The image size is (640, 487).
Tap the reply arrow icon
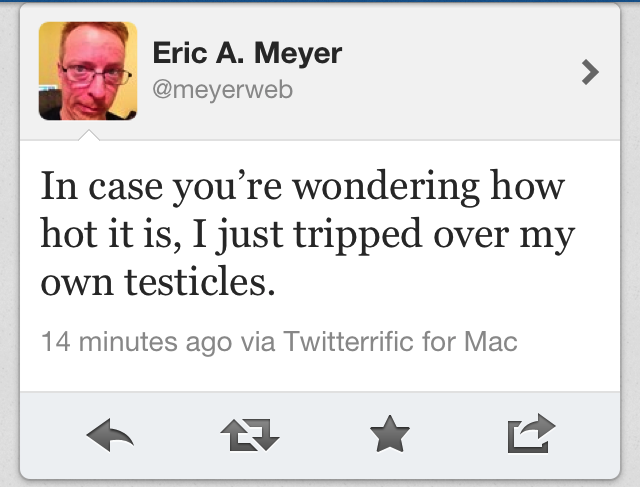pos(110,433)
